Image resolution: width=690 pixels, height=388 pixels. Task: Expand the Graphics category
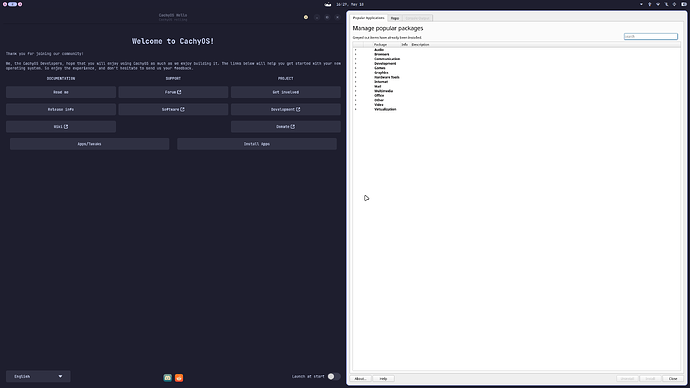[x=356, y=73]
